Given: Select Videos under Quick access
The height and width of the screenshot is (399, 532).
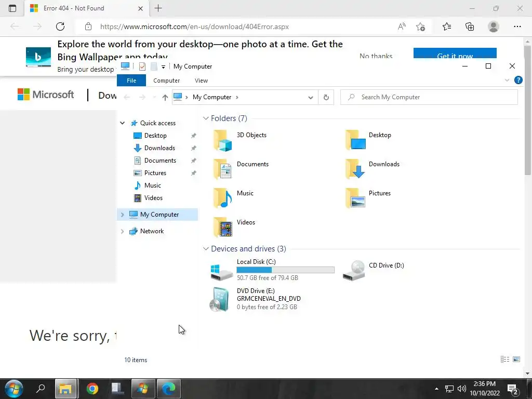Looking at the screenshot, I should [x=153, y=198].
